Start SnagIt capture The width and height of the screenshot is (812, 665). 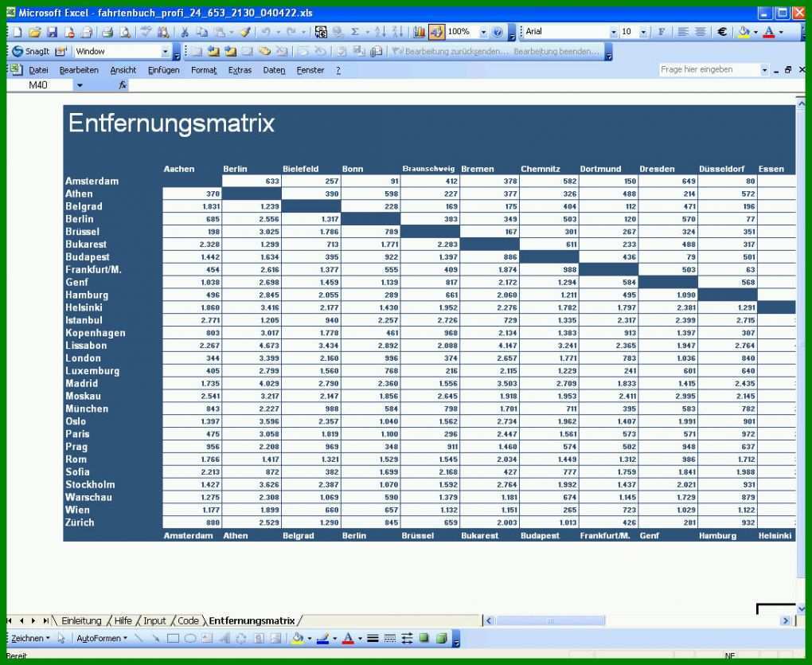pos(31,51)
